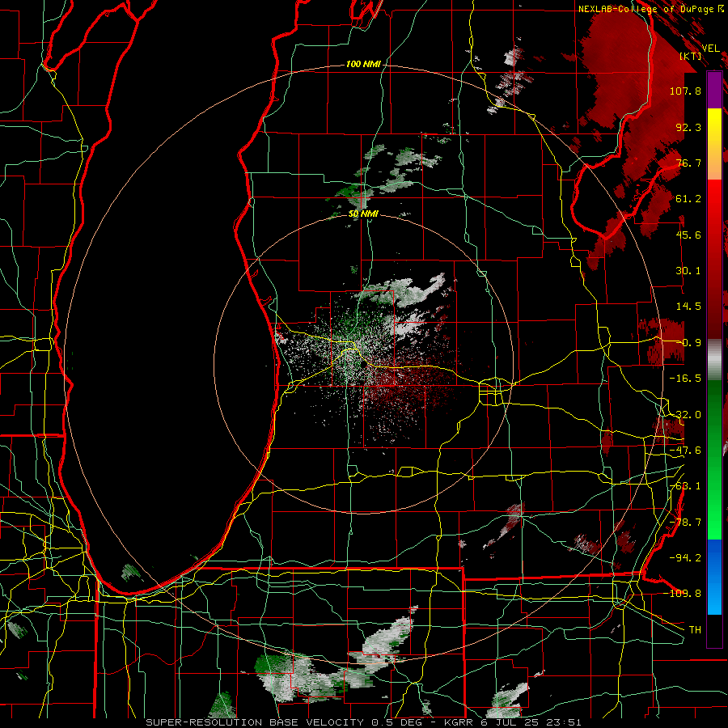
Task: Click the 100 NMI range ring label
Action: click(x=363, y=64)
